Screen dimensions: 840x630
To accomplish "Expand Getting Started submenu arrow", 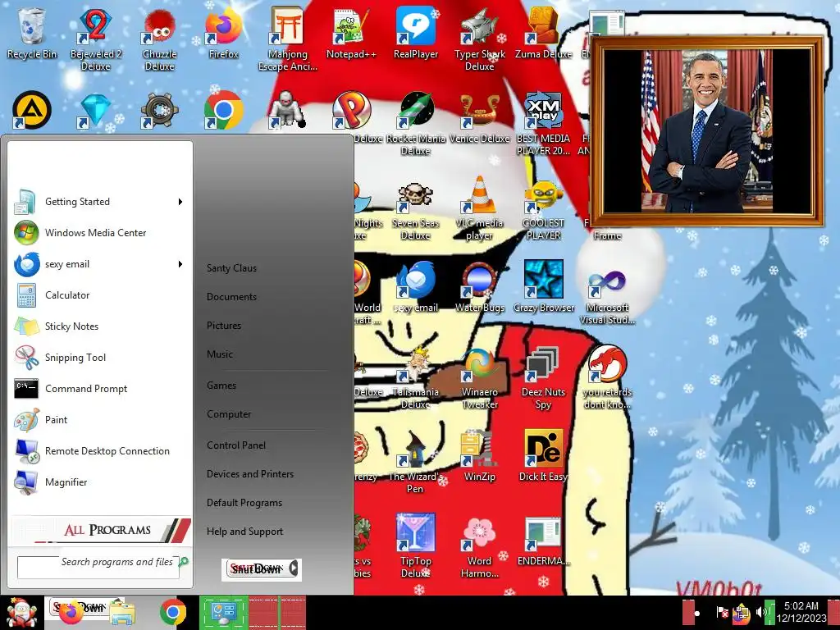I will [180, 202].
